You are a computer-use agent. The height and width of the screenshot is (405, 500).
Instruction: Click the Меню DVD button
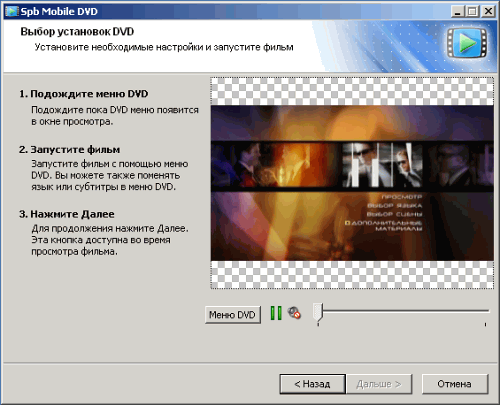click(232, 315)
